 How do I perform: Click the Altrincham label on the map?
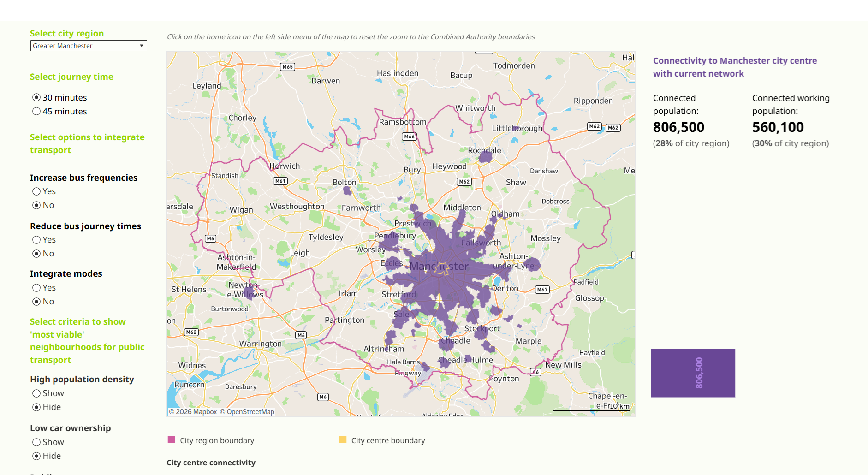384,349
